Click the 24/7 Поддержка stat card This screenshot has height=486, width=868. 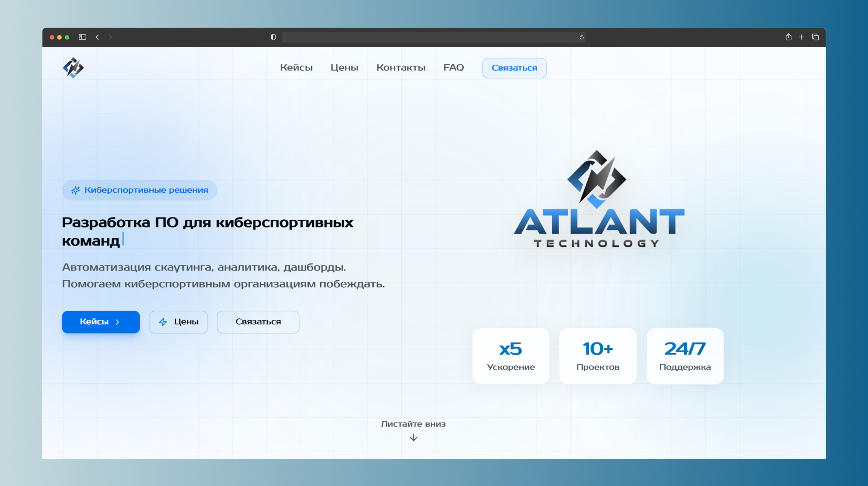point(685,356)
